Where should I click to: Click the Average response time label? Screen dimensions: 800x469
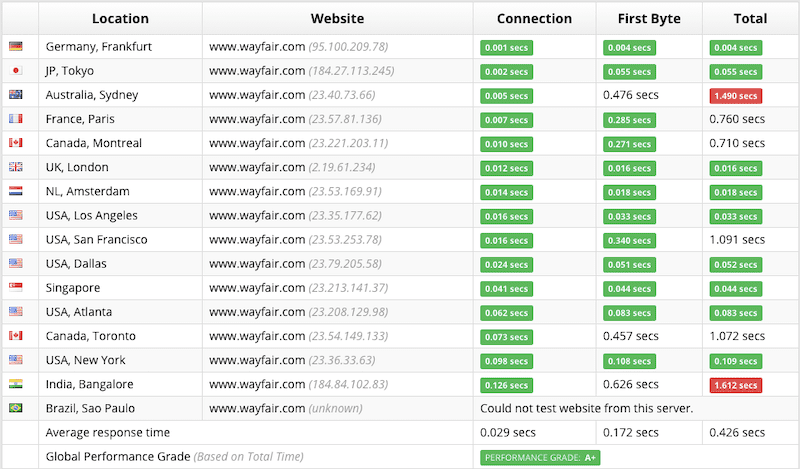(x=108, y=432)
